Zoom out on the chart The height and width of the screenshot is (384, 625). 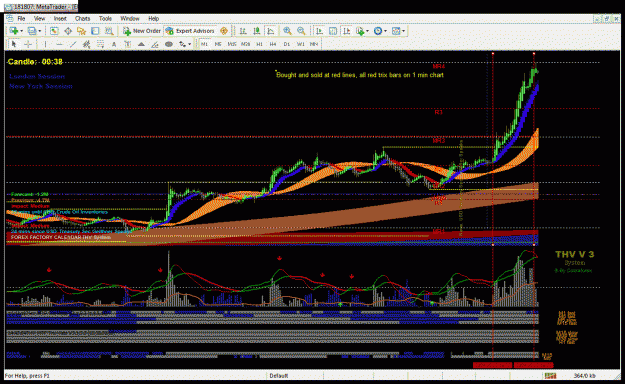pos(301,31)
